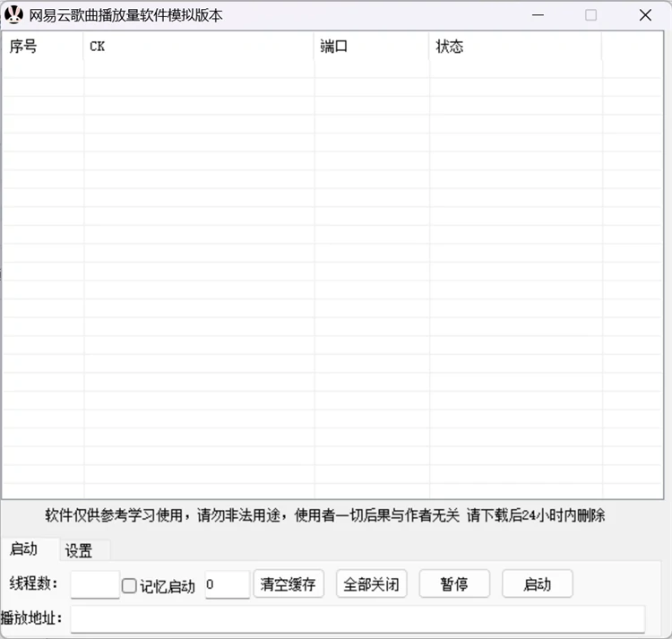Click the 序号 column header

click(42, 46)
